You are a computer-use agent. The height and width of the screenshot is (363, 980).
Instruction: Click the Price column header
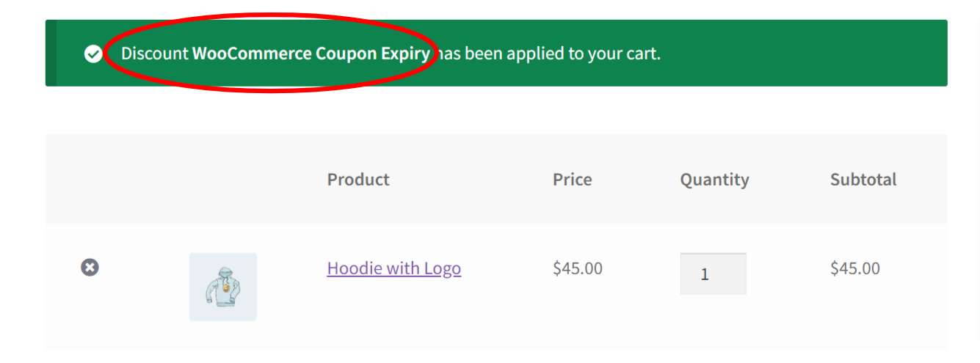tap(572, 180)
